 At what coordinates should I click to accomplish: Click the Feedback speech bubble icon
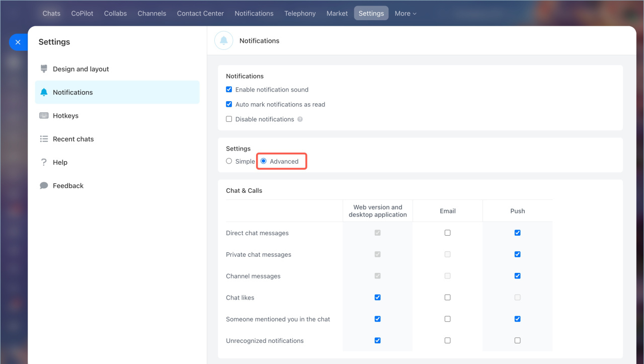pyautogui.click(x=44, y=186)
